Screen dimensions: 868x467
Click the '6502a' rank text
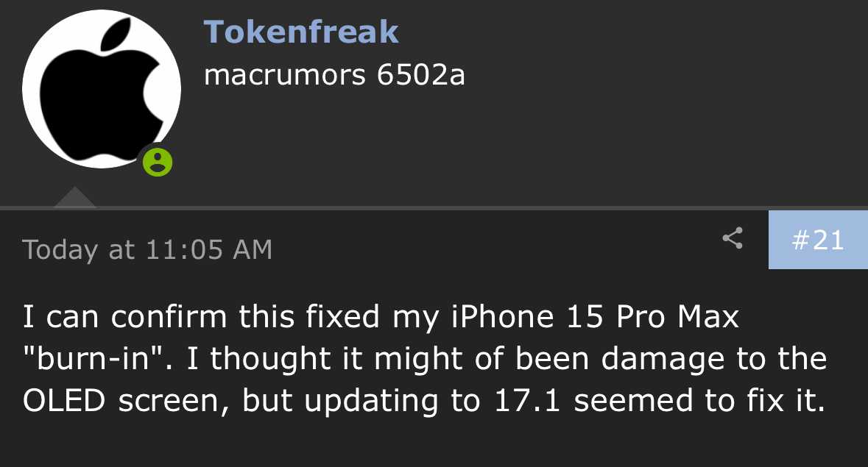(x=420, y=75)
